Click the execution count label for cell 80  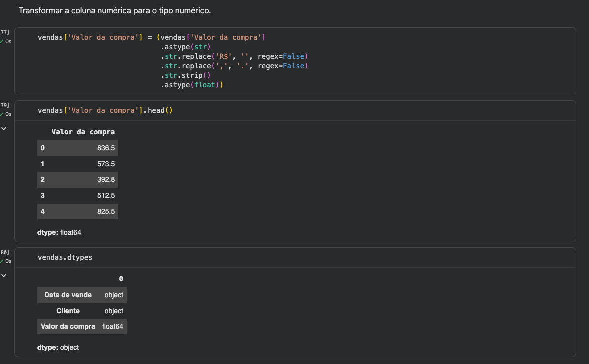5,252
